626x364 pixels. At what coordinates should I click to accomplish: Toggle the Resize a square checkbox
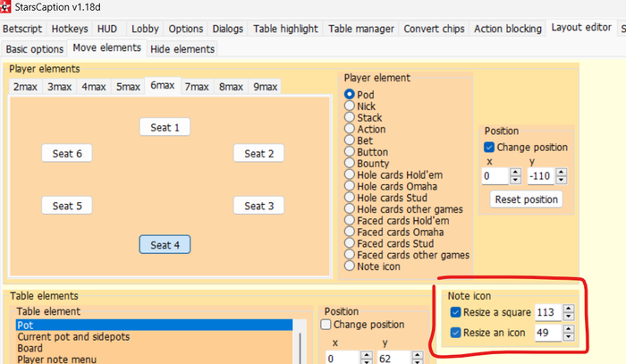(455, 312)
